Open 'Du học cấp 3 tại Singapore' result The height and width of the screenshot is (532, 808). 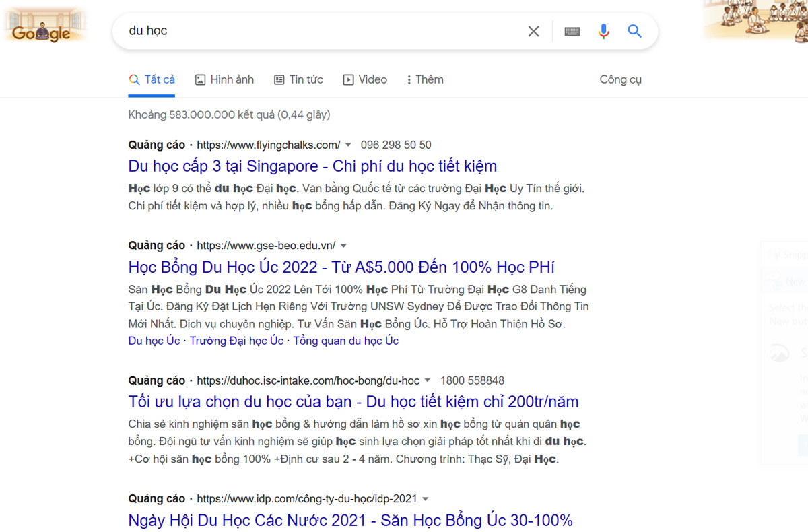312,166
